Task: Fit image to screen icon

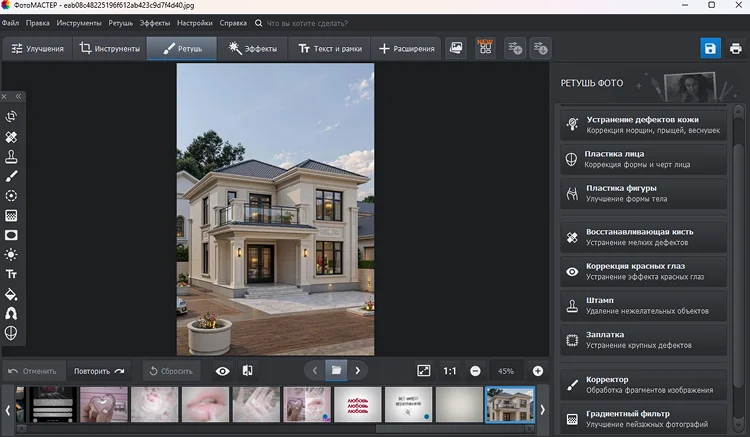Action: [424, 371]
